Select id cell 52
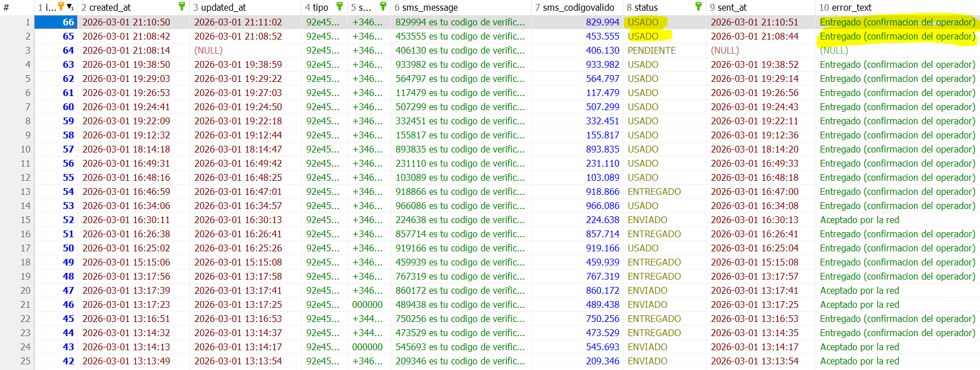The width and height of the screenshot is (980, 370). tap(56, 220)
